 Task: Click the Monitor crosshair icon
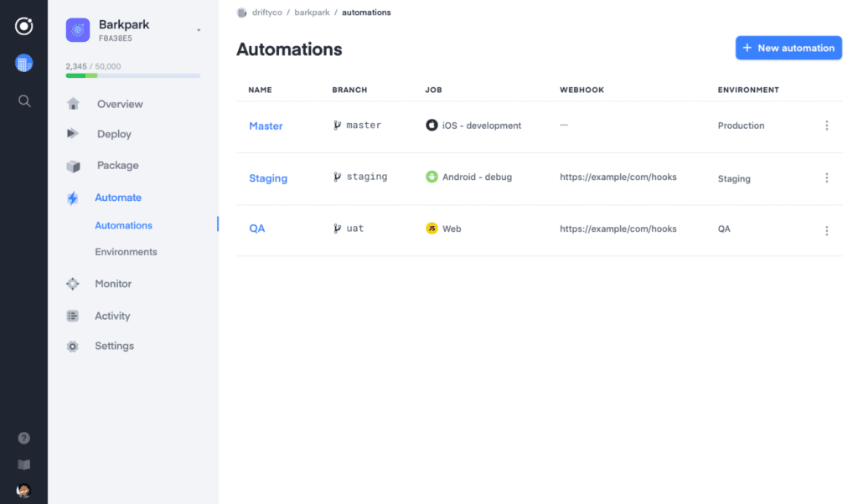(x=72, y=284)
